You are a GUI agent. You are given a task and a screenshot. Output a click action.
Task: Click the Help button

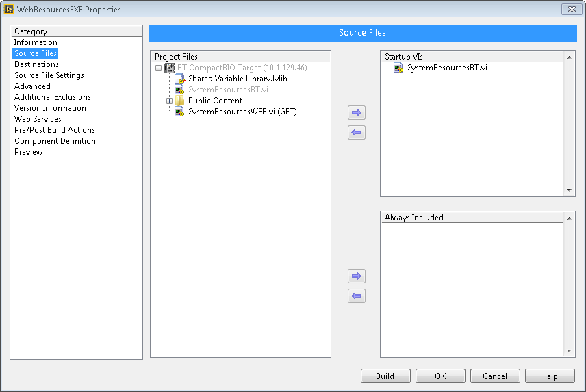click(549, 376)
